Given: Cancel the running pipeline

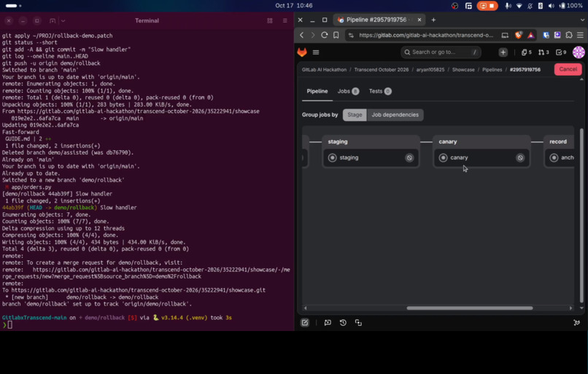Looking at the screenshot, I should click(568, 69).
